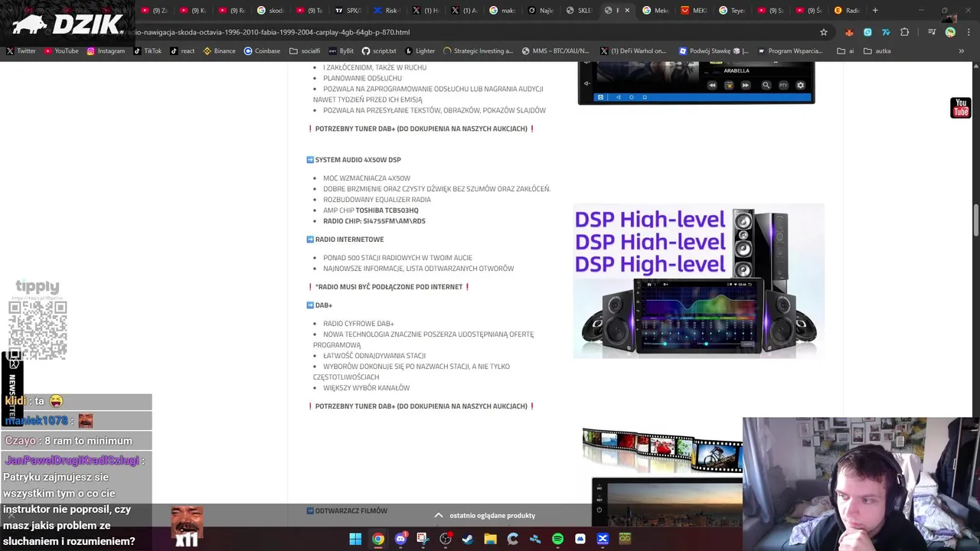The image size is (980, 551).
Task: Launch Snipping Tool from the taskbar
Action: 423,539
